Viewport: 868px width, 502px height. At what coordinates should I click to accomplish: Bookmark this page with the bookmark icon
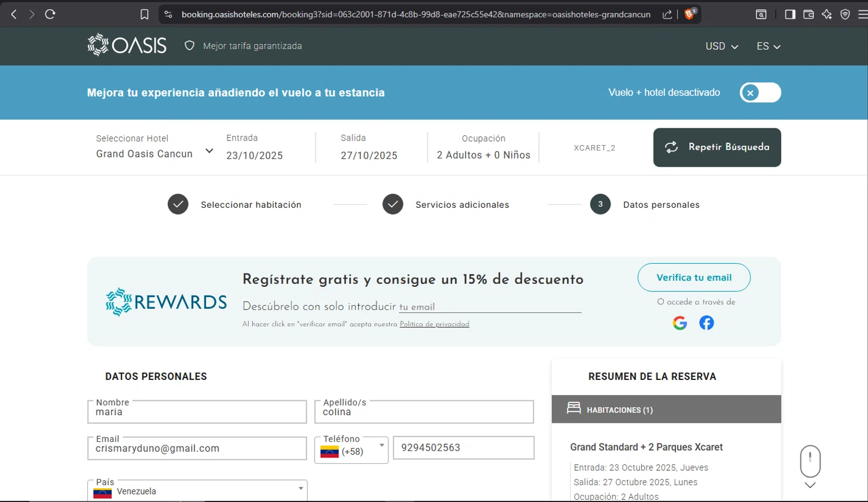(145, 14)
